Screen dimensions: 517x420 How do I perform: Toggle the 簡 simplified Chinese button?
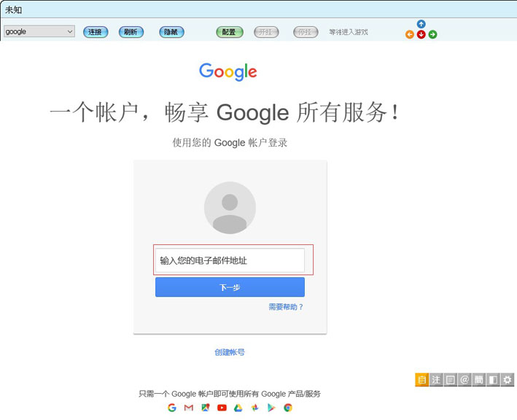click(x=478, y=379)
